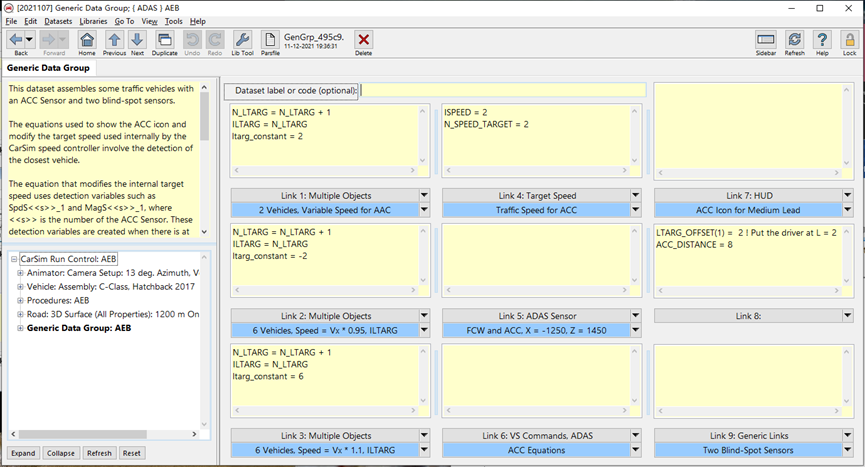Click the Reset button
The width and height of the screenshot is (865, 467).
point(131,453)
